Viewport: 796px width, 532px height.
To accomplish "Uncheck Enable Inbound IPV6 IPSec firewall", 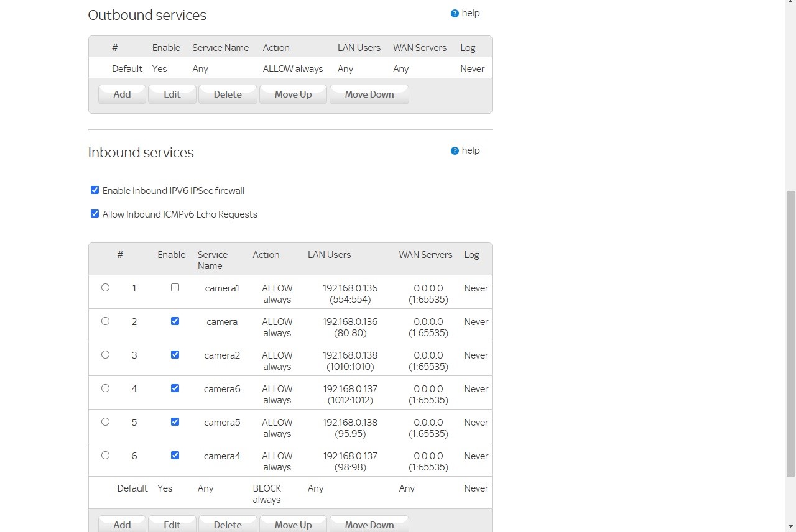I will (x=95, y=190).
